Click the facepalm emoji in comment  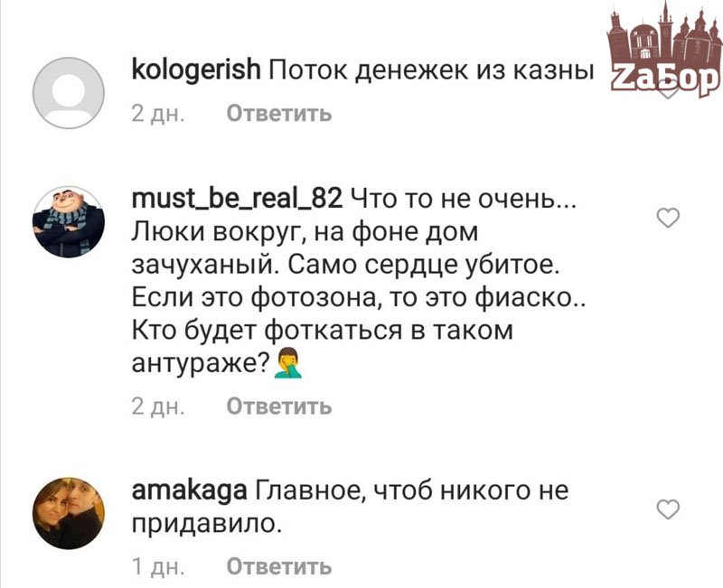(287, 363)
